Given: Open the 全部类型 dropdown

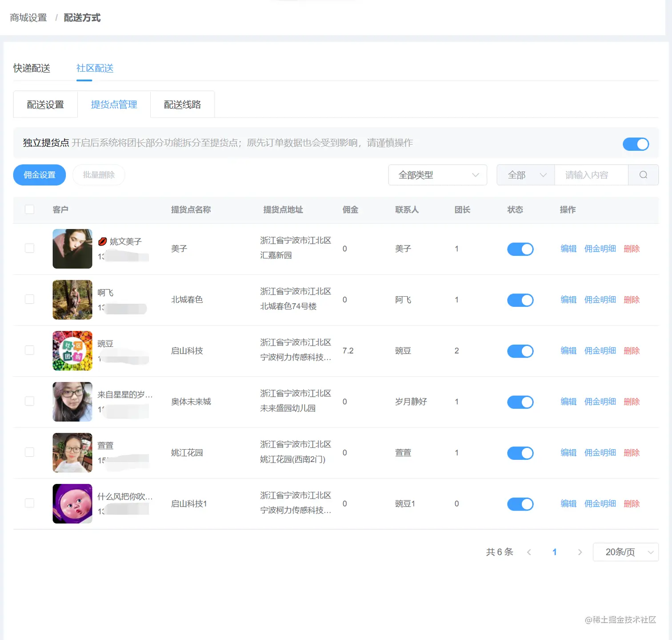Looking at the screenshot, I should (437, 175).
